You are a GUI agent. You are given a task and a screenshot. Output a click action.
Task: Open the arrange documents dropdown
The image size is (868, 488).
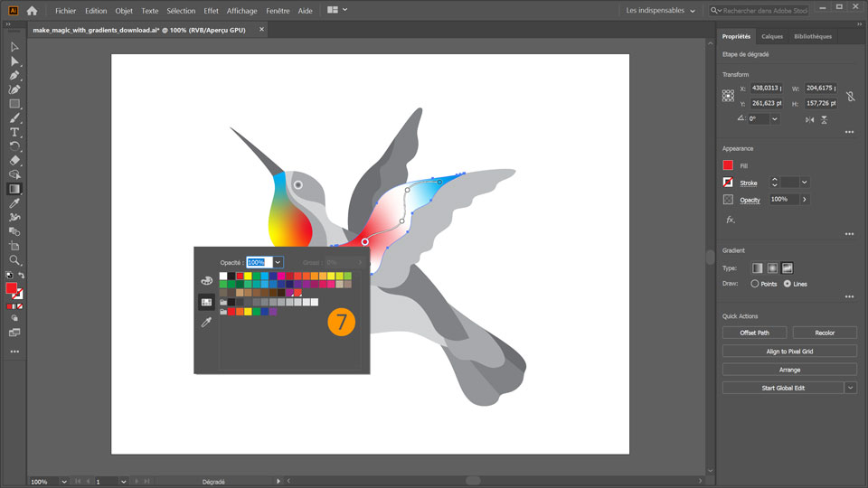pyautogui.click(x=337, y=10)
